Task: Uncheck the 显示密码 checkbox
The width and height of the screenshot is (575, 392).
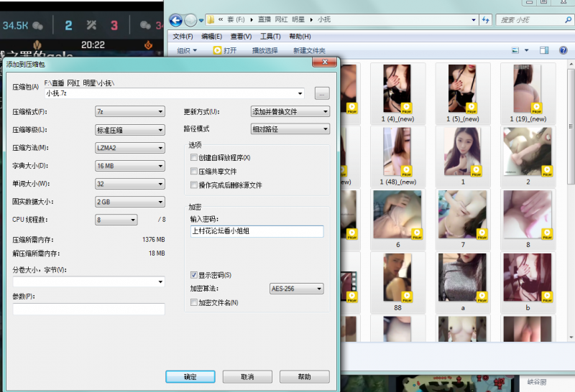Action: (193, 275)
